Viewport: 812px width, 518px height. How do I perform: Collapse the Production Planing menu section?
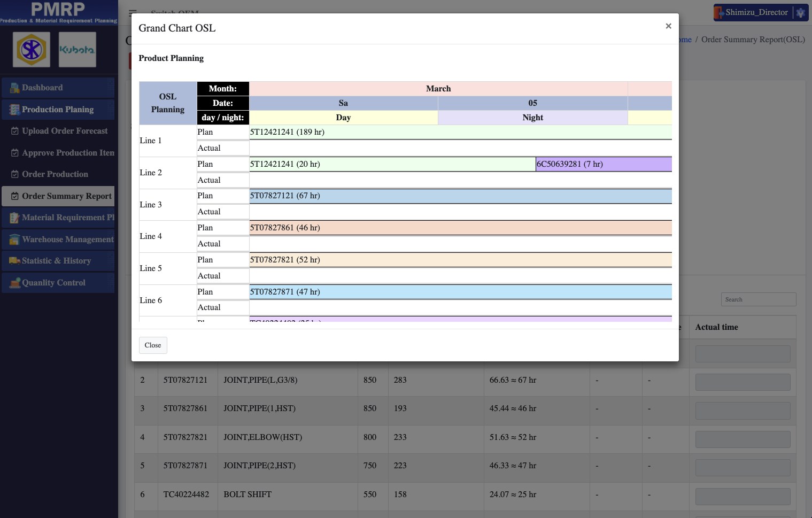pyautogui.click(x=58, y=110)
